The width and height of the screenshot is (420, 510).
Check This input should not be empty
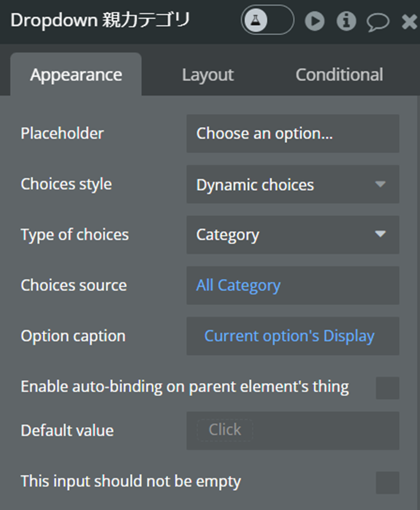pos(388,482)
